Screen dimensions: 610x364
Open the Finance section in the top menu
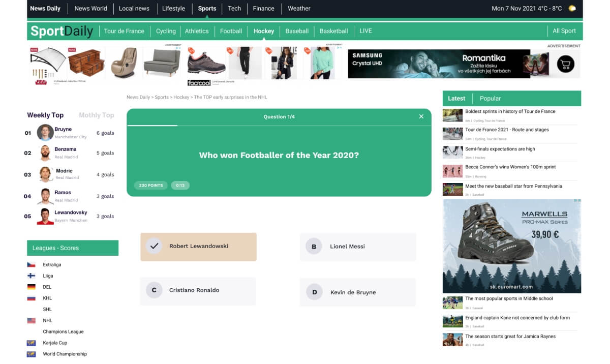263,8
